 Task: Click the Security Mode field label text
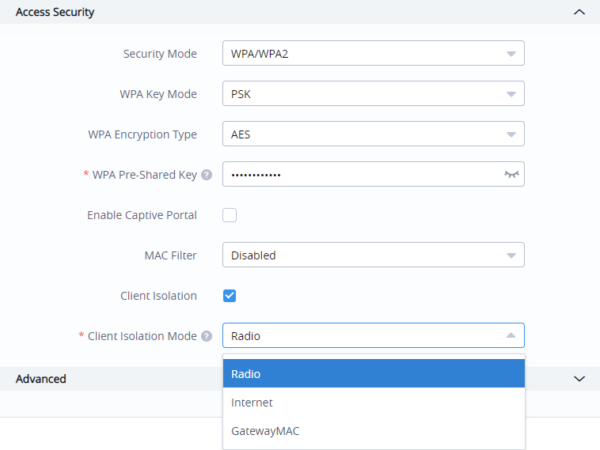(x=159, y=54)
